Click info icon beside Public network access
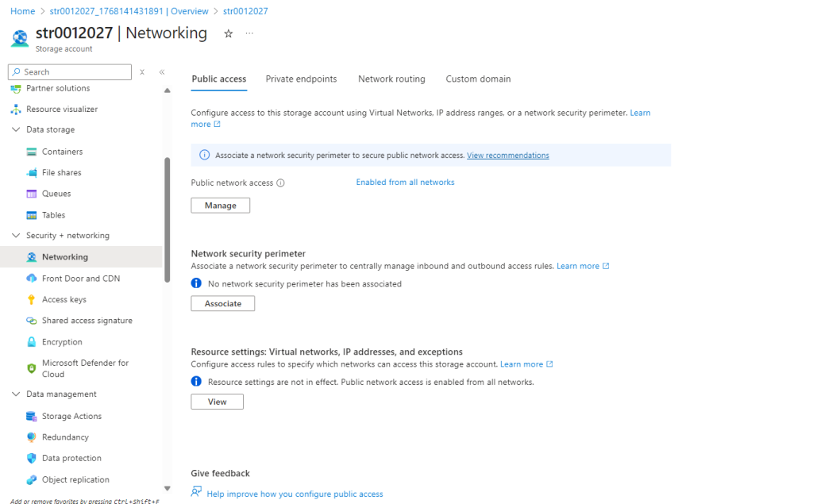The height and width of the screenshot is (504, 813). (280, 183)
